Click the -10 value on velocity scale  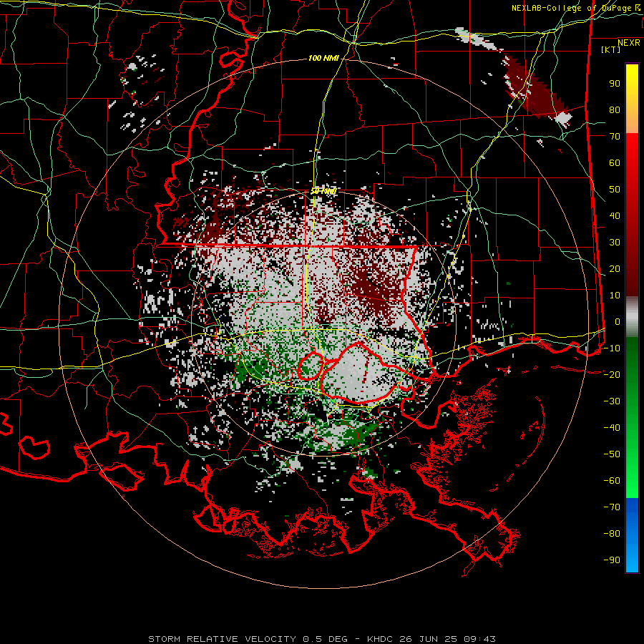tap(612, 348)
